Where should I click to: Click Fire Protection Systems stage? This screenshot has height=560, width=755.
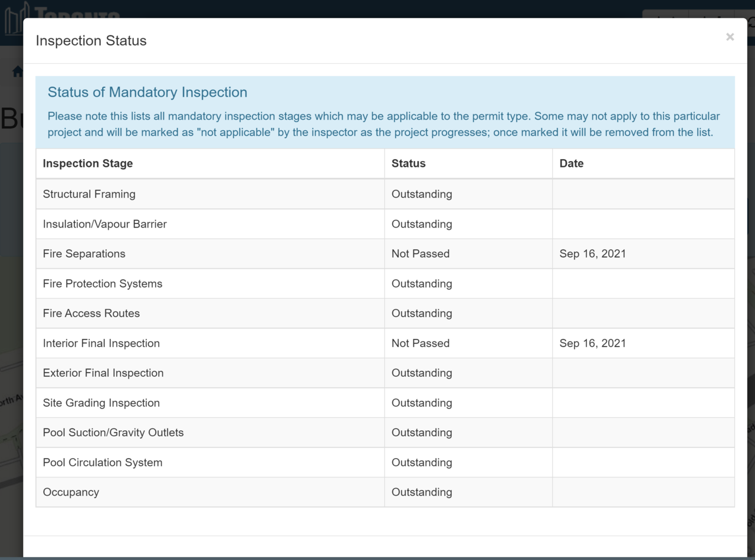[103, 284]
